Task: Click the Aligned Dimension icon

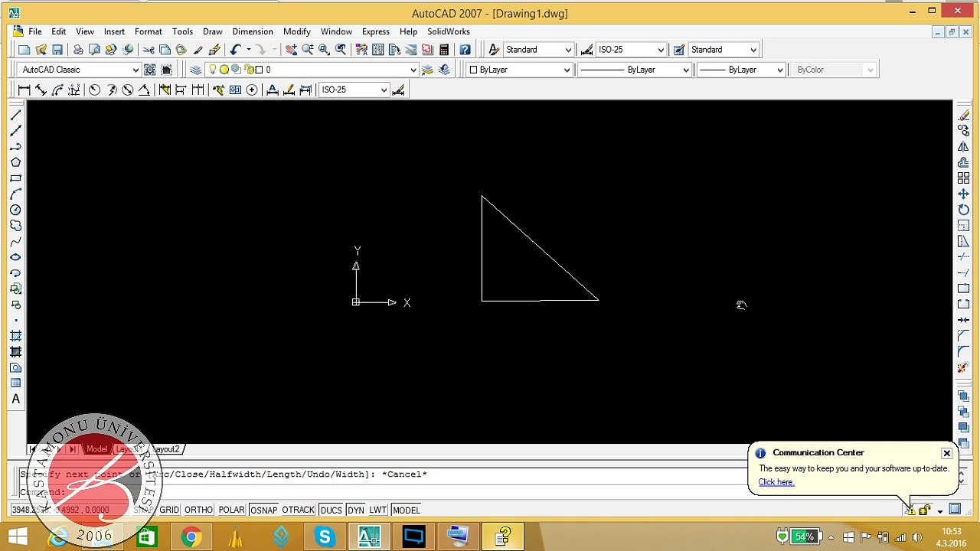Action: coord(41,90)
